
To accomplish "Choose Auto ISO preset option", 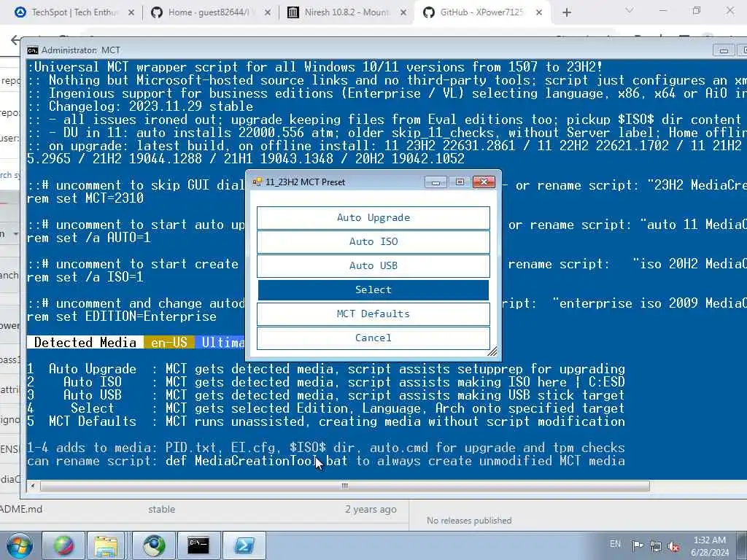I will 373,241.
